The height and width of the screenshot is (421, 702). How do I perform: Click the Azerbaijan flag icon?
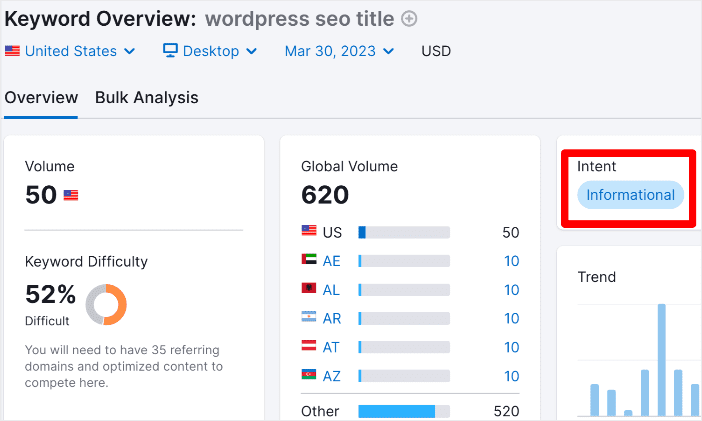click(x=309, y=374)
